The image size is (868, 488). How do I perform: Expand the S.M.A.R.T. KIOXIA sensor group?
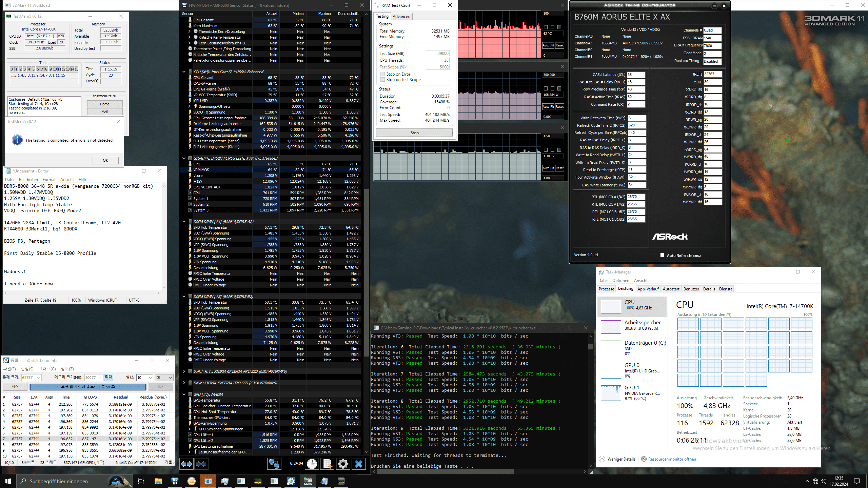point(184,371)
